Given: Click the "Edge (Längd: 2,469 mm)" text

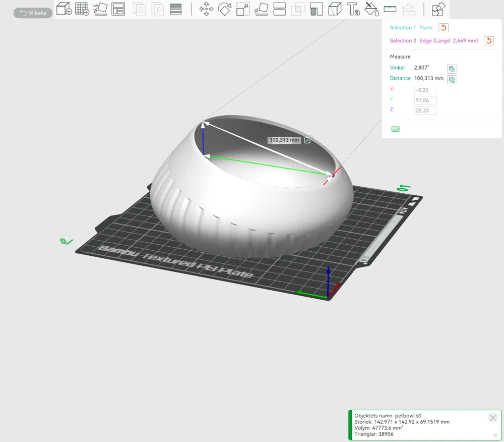Looking at the screenshot, I should tap(449, 40).
